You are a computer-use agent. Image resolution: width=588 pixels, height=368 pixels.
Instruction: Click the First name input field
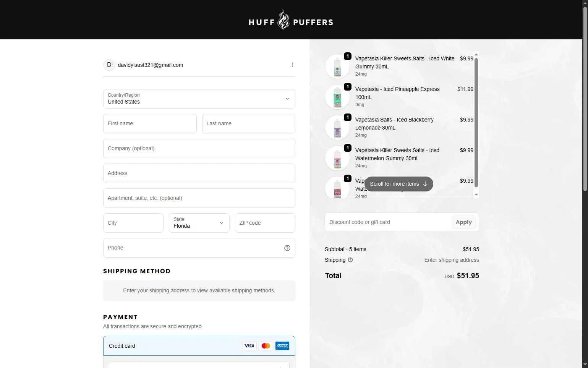(150, 123)
